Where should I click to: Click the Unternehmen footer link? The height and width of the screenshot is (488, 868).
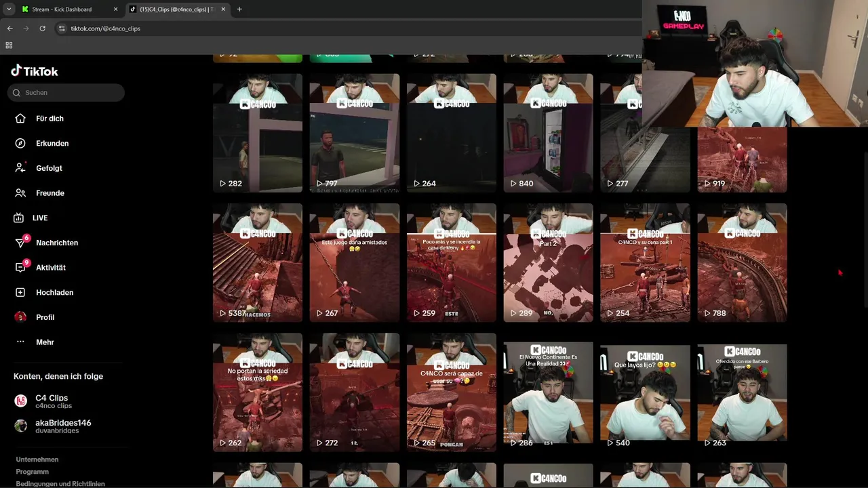pos(37,460)
